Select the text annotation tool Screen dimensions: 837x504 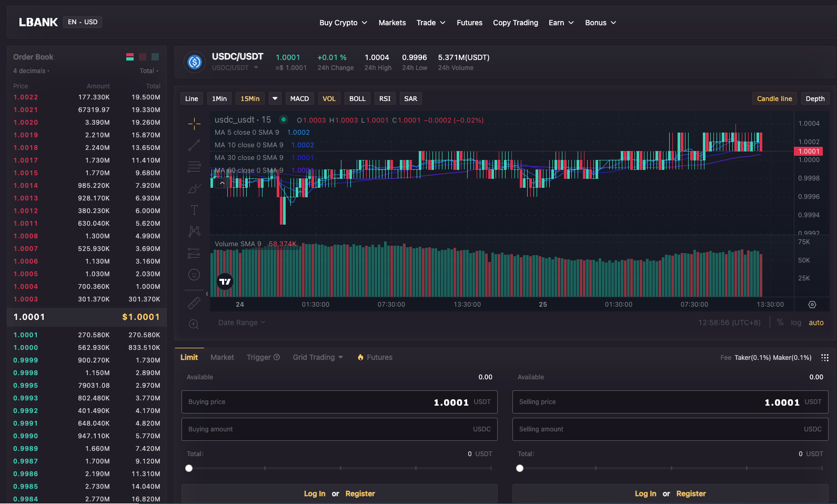coord(194,210)
